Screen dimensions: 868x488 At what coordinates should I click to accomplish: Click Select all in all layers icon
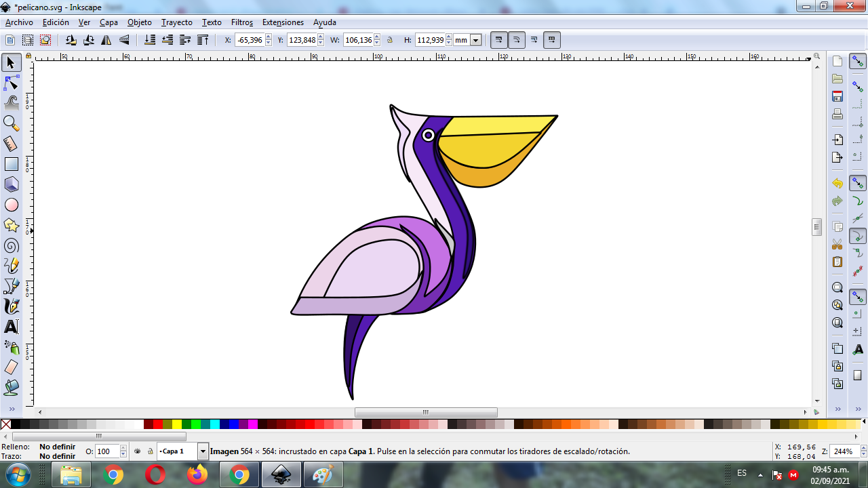[x=28, y=40]
